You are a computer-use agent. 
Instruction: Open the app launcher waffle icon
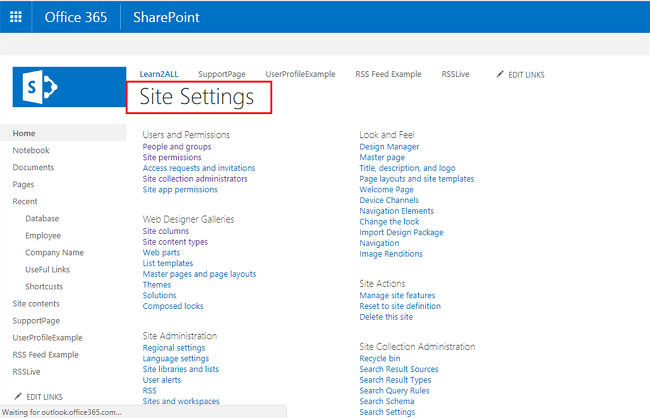coord(16,17)
